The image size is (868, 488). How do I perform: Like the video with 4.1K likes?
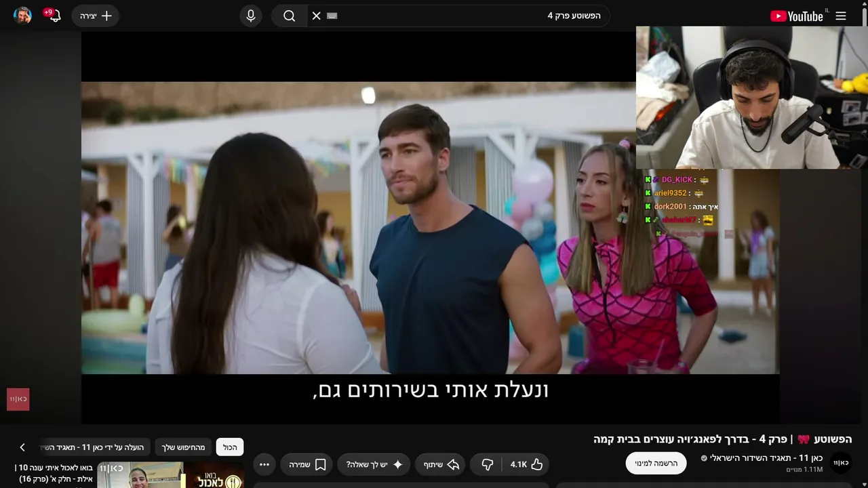(x=526, y=464)
